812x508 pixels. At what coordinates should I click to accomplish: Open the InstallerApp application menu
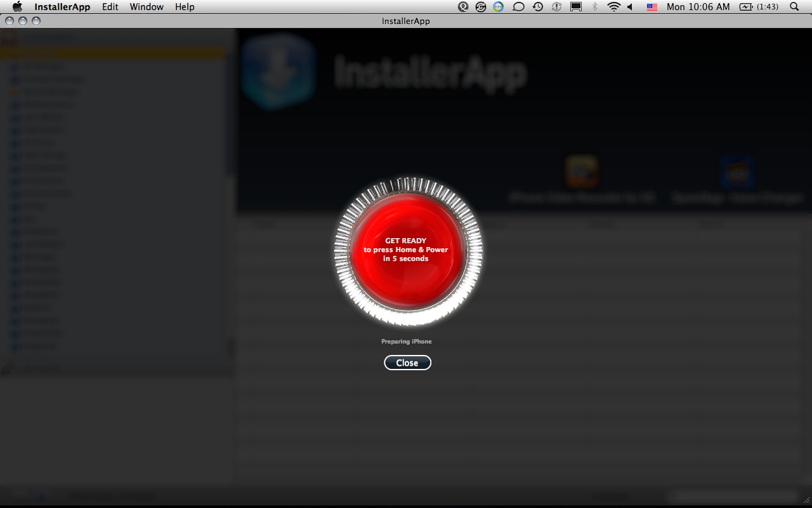pyautogui.click(x=62, y=7)
